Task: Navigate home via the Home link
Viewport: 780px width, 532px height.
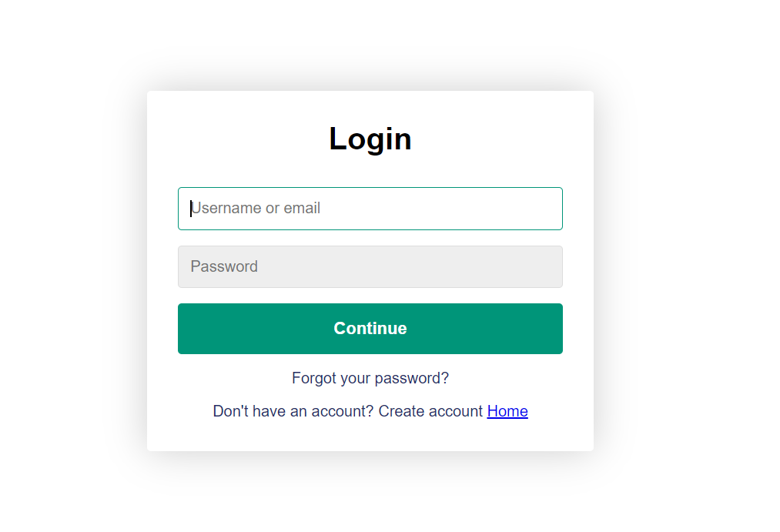Action: pyautogui.click(x=507, y=411)
